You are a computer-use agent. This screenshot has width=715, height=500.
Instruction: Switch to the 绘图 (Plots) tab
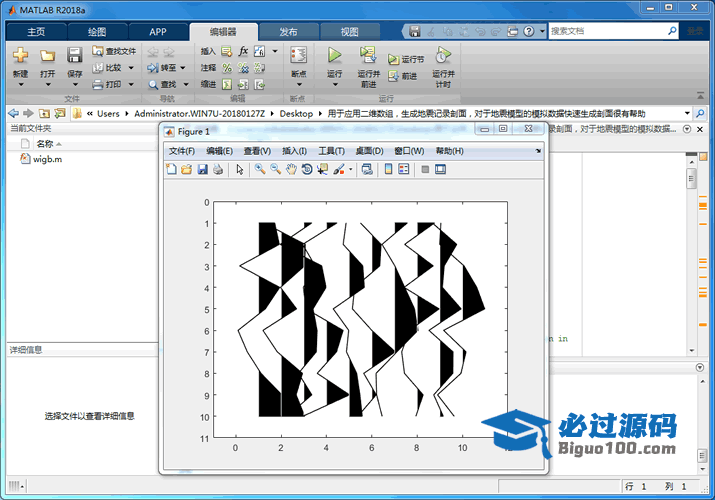click(97, 31)
